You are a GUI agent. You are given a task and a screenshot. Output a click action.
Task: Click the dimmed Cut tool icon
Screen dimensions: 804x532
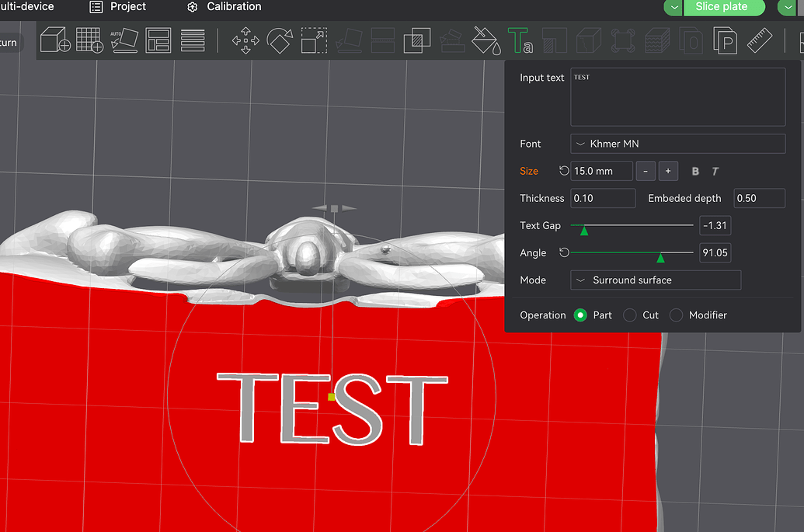382,40
